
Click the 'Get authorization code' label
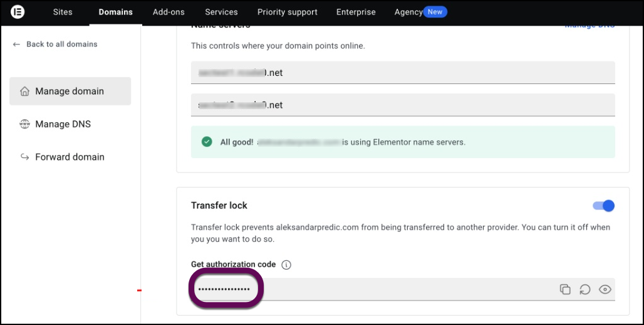point(233,265)
